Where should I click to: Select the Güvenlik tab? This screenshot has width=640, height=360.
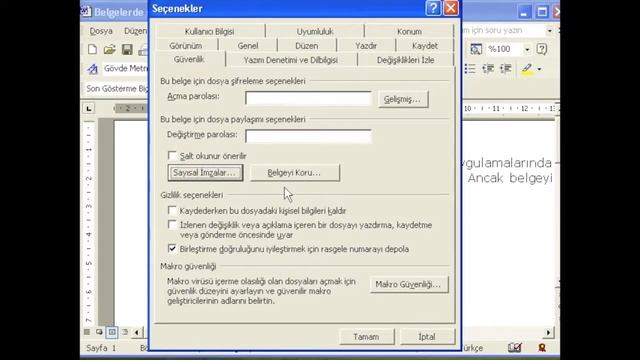[x=189, y=59]
